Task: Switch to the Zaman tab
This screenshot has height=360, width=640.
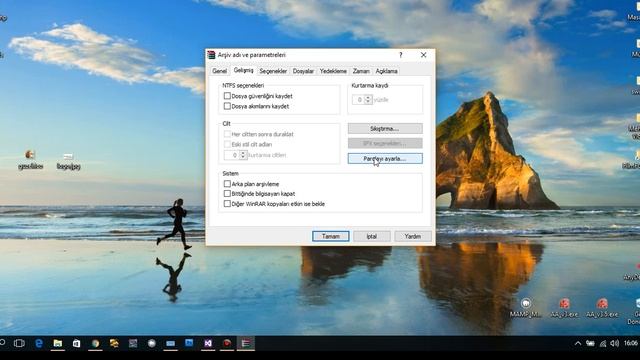Action: (x=361, y=71)
